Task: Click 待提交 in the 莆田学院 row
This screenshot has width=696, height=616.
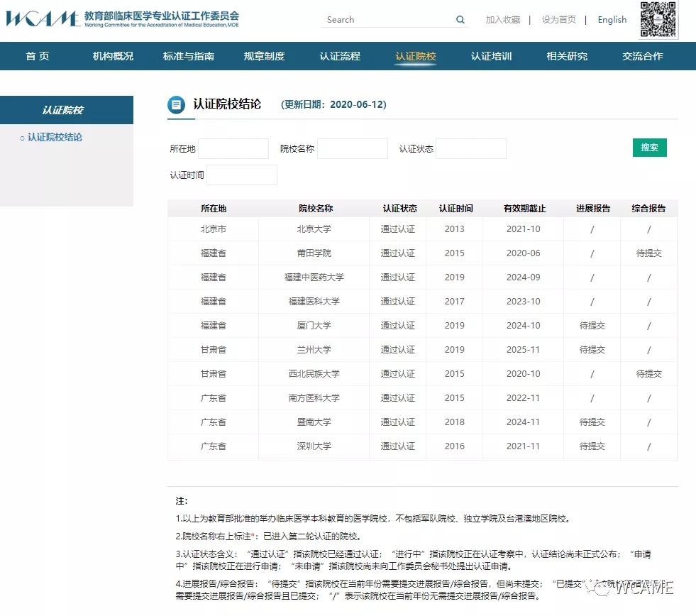Action: click(648, 253)
